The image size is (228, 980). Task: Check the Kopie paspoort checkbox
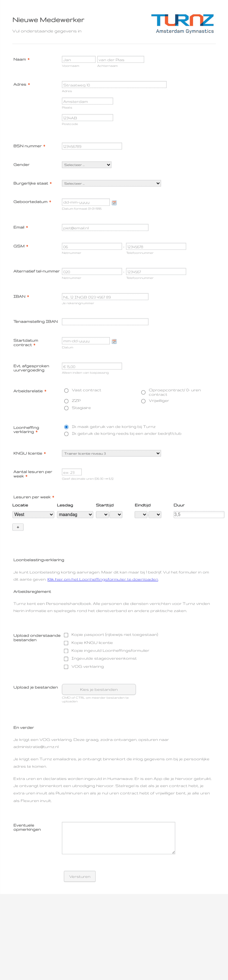coord(66,635)
